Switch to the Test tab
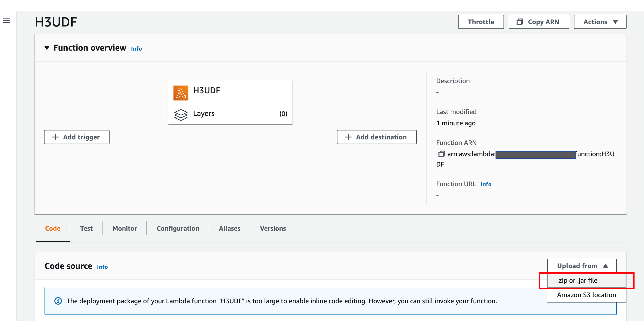 coord(86,228)
